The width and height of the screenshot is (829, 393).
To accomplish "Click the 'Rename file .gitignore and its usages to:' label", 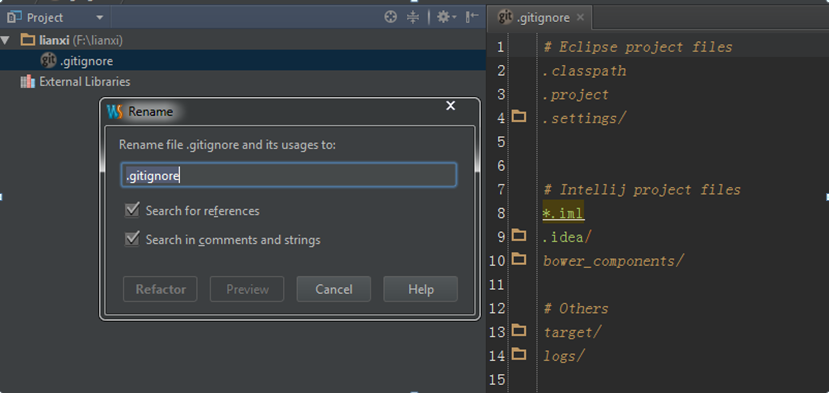I will (x=227, y=145).
